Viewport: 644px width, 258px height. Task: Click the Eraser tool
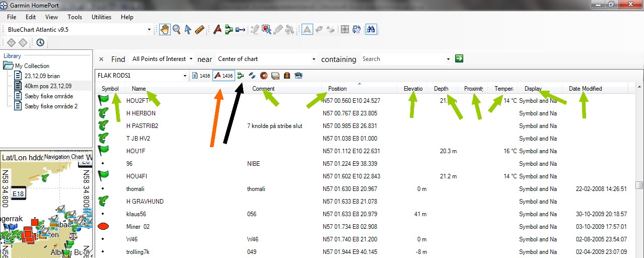pos(278,30)
